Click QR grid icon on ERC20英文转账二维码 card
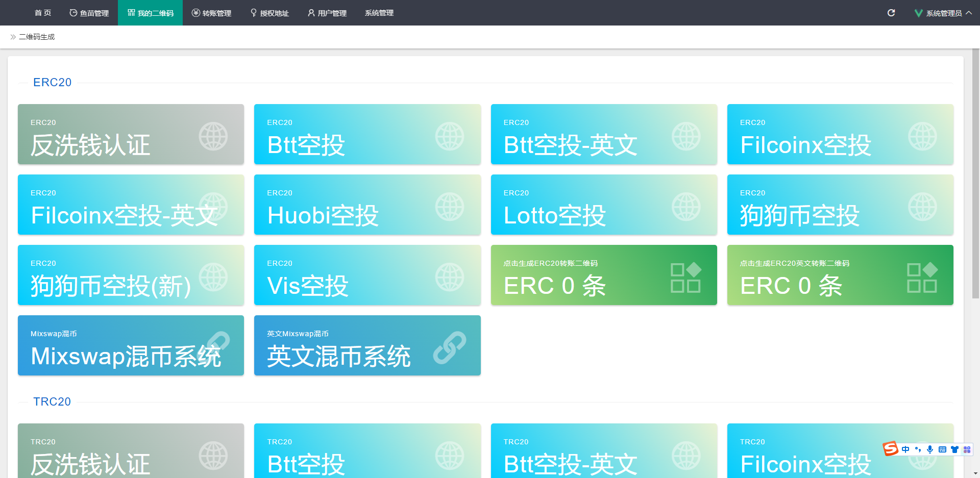This screenshot has width=980, height=478. [x=922, y=278]
